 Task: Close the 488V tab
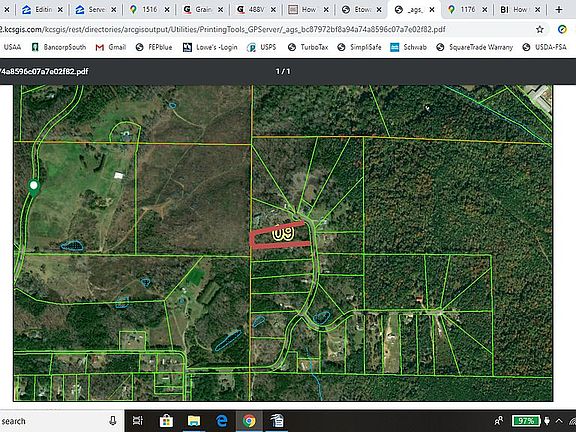point(273,10)
